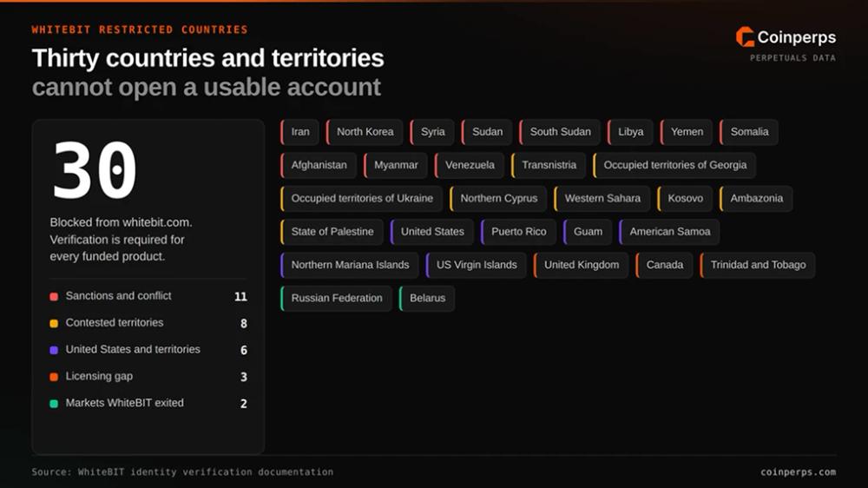Select the State of Palestine tag
This screenshot has width=868, height=488.
[x=332, y=232]
